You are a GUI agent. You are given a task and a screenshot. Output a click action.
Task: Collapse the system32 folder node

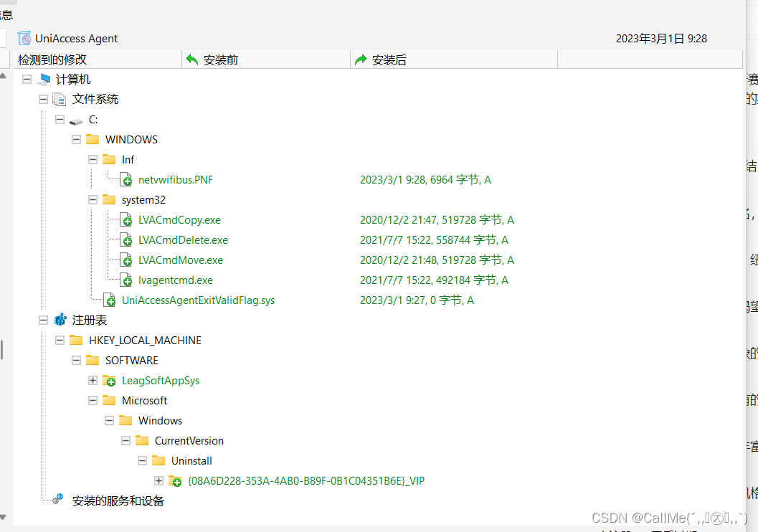coord(93,199)
